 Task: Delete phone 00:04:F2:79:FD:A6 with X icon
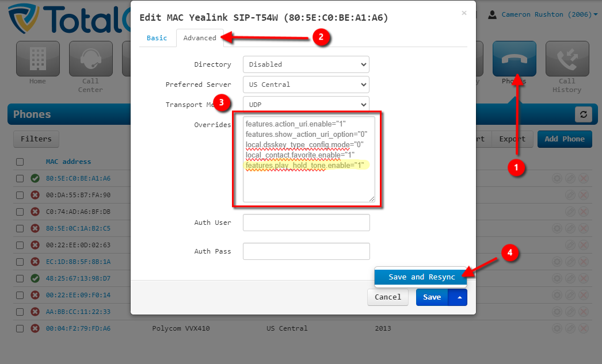point(584,328)
